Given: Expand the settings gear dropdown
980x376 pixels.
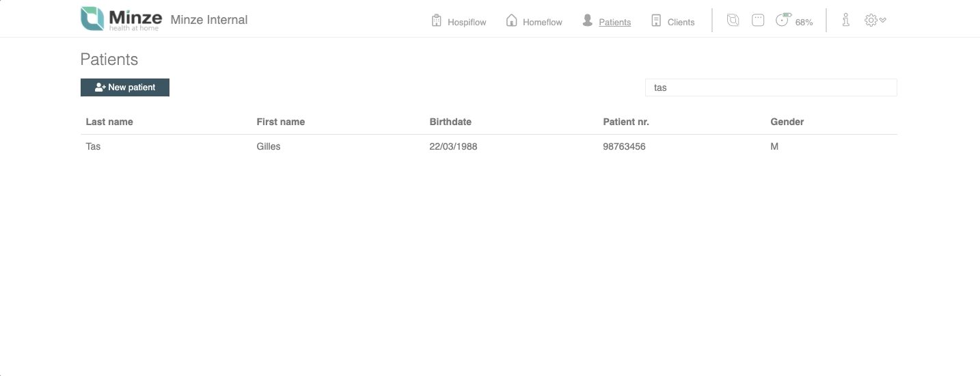Looking at the screenshot, I should click(x=875, y=21).
